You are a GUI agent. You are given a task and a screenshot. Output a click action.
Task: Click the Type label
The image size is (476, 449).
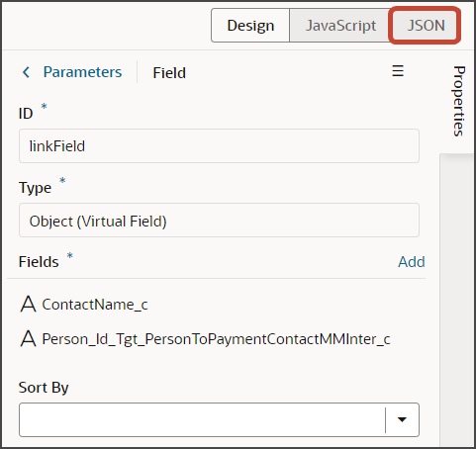tap(35, 188)
